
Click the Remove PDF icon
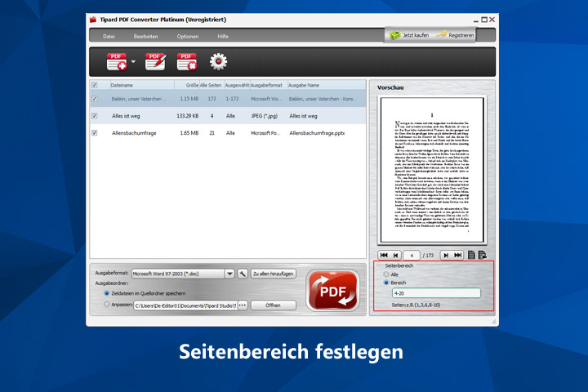click(x=187, y=62)
